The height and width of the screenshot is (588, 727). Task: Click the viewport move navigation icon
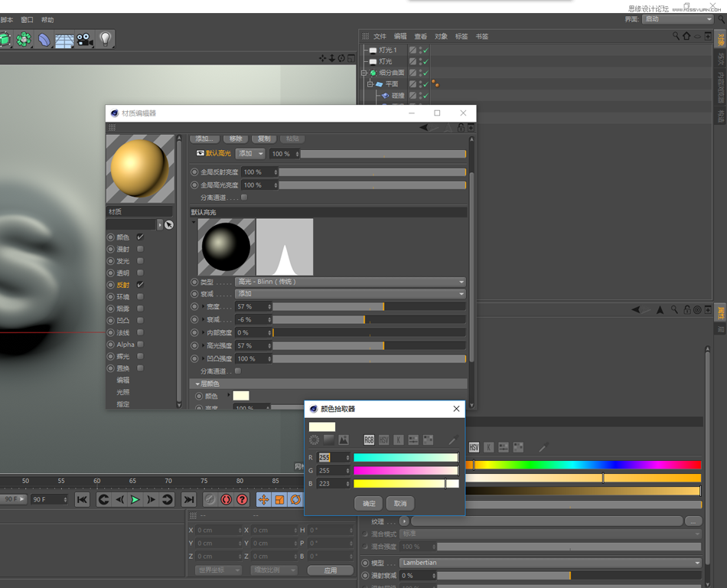[x=322, y=58]
